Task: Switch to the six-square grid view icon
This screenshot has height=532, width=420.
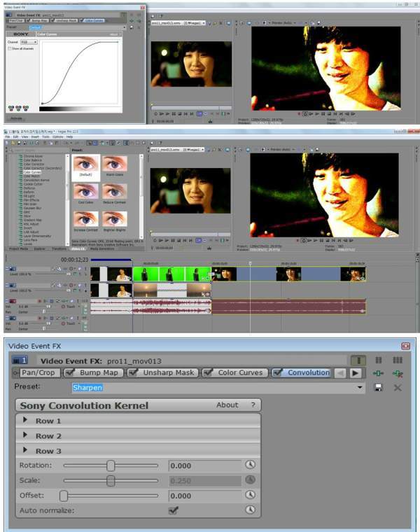Action: tap(398, 360)
